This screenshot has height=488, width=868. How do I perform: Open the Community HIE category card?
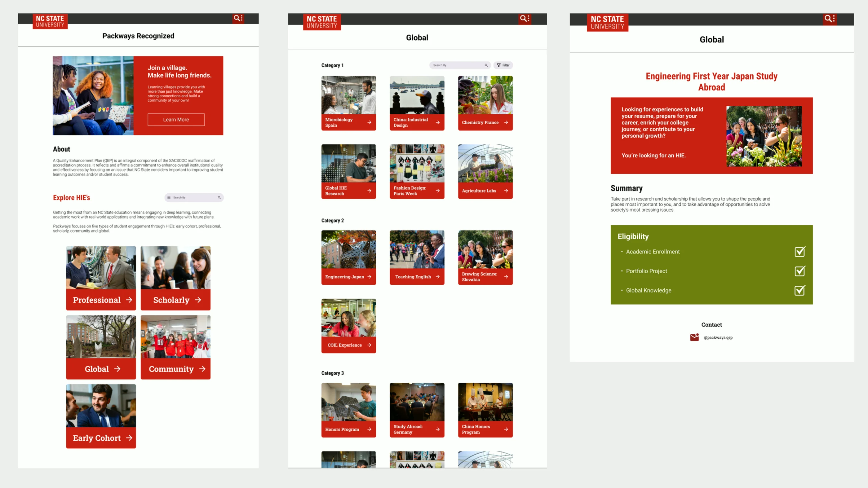click(x=175, y=347)
